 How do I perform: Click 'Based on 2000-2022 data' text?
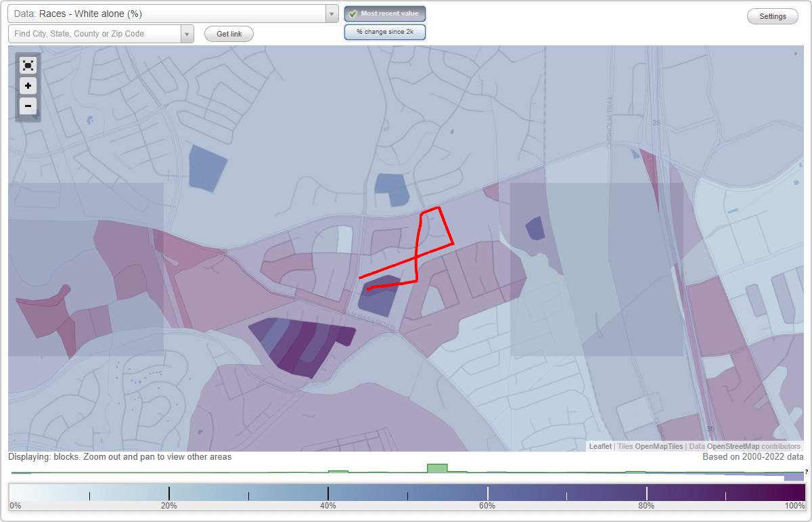[753, 457]
